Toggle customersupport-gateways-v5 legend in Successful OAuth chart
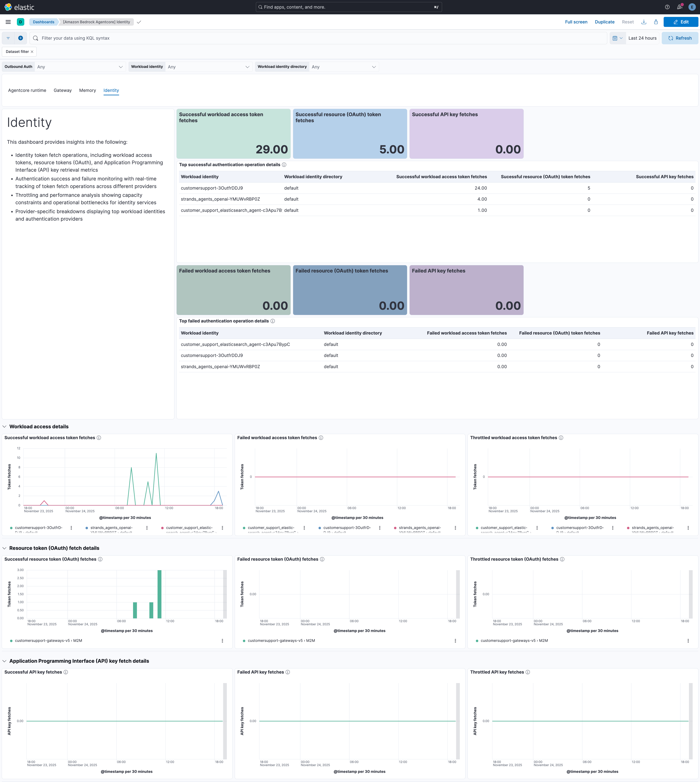 (x=48, y=640)
